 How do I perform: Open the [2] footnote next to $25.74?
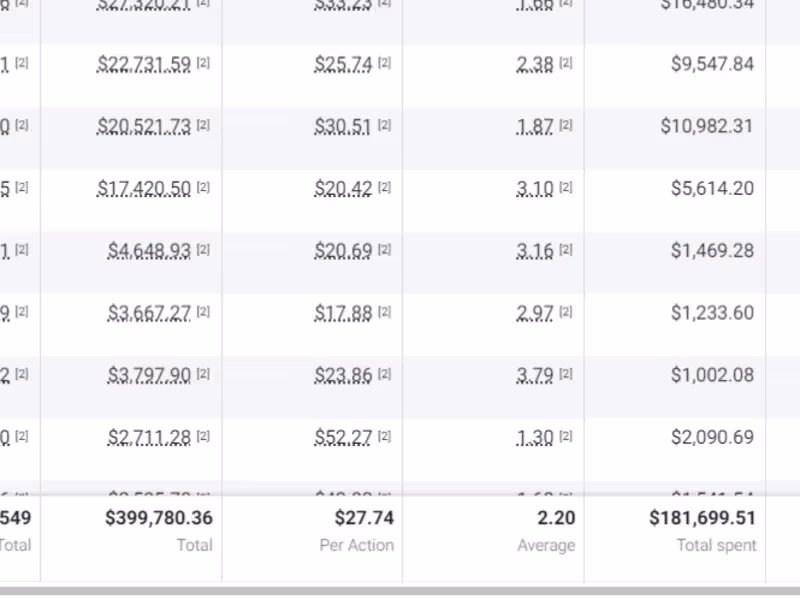pos(385,63)
